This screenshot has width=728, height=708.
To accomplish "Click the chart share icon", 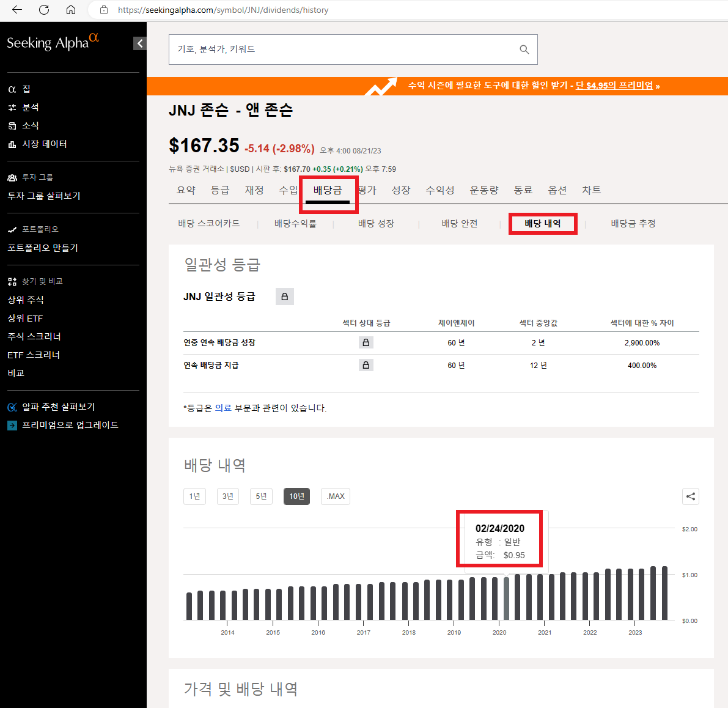I will coord(690,496).
